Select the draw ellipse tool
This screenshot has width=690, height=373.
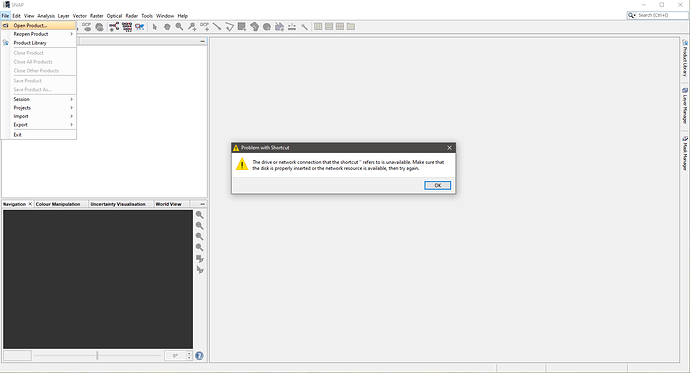pyautogui.click(x=267, y=27)
